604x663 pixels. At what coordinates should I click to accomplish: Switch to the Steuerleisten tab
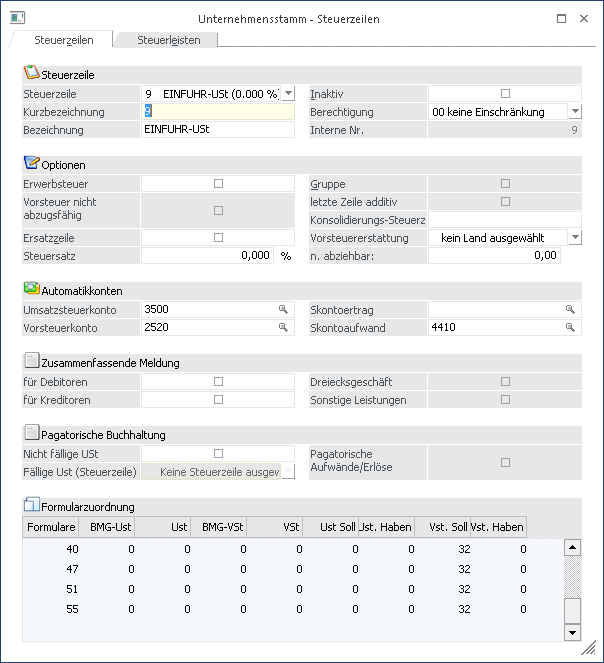click(x=170, y=40)
